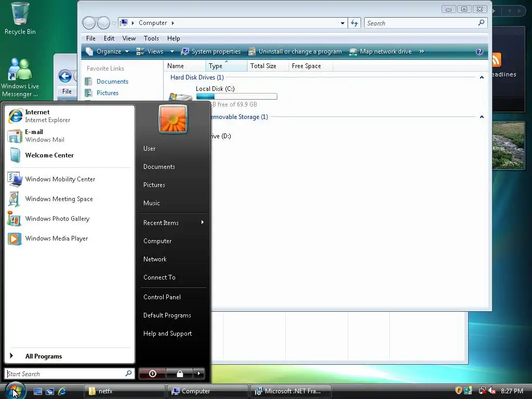Screen dimensions: 532x399
Task: Click Show Desktop quick launch icon
Action: (x=38, y=391)
